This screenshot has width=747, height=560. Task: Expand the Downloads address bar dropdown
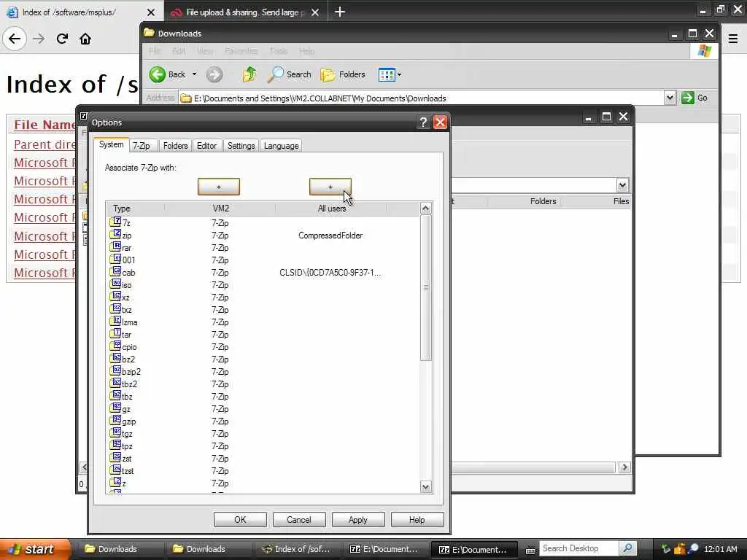[x=670, y=98]
